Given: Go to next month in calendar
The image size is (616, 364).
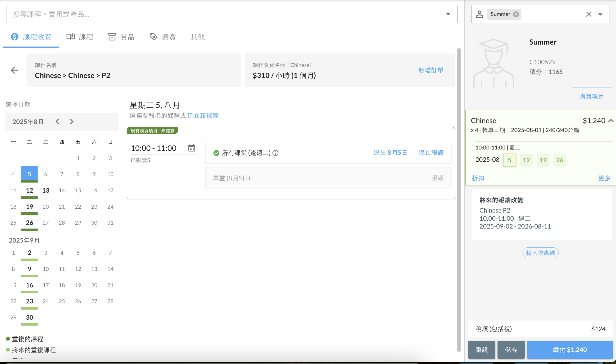Looking at the screenshot, I should coord(72,121).
